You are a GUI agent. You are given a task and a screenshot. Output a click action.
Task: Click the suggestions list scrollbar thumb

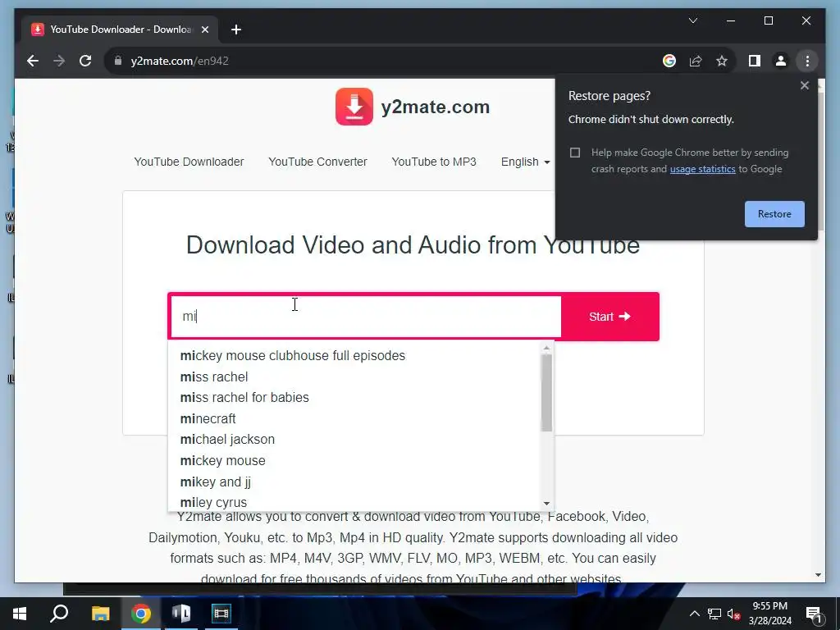pyautogui.click(x=546, y=393)
